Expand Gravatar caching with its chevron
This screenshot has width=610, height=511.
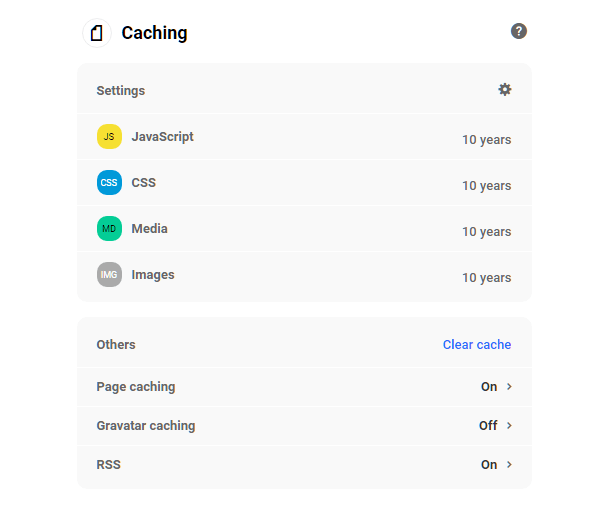(x=509, y=426)
